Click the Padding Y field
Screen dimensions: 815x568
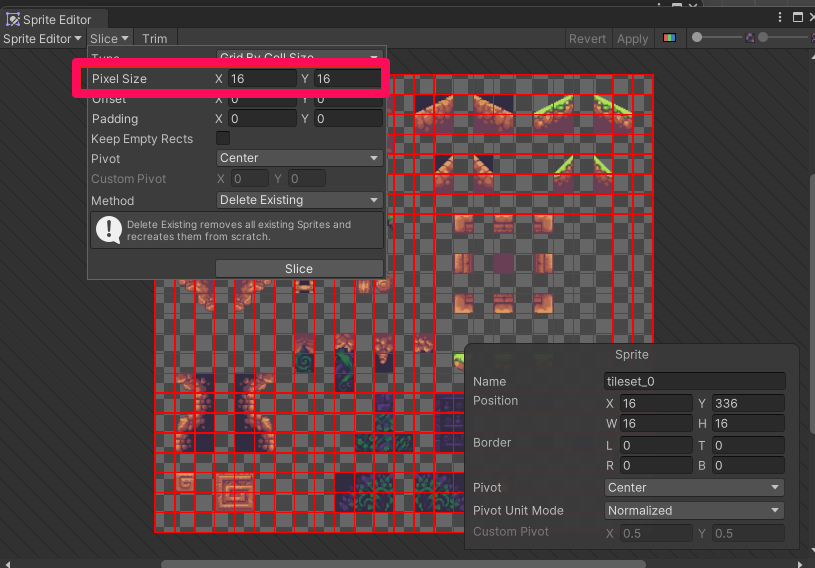pyautogui.click(x=348, y=119)
